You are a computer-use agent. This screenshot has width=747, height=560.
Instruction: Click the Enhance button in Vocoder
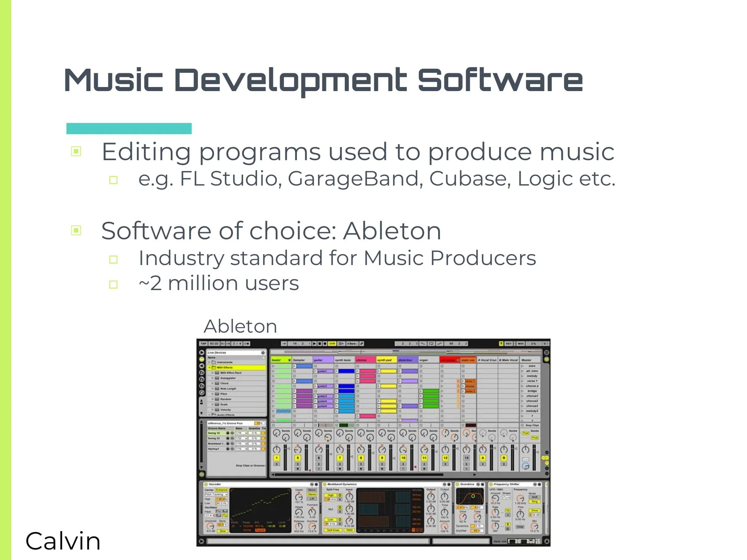pyautogui.click(x=221, y=490)
